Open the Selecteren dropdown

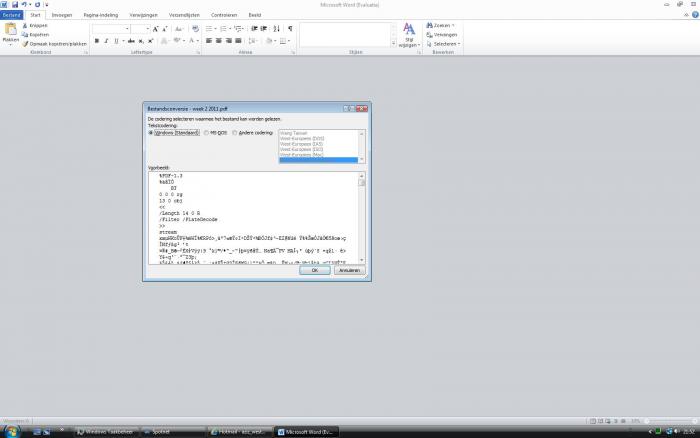(x=443, y=44)
